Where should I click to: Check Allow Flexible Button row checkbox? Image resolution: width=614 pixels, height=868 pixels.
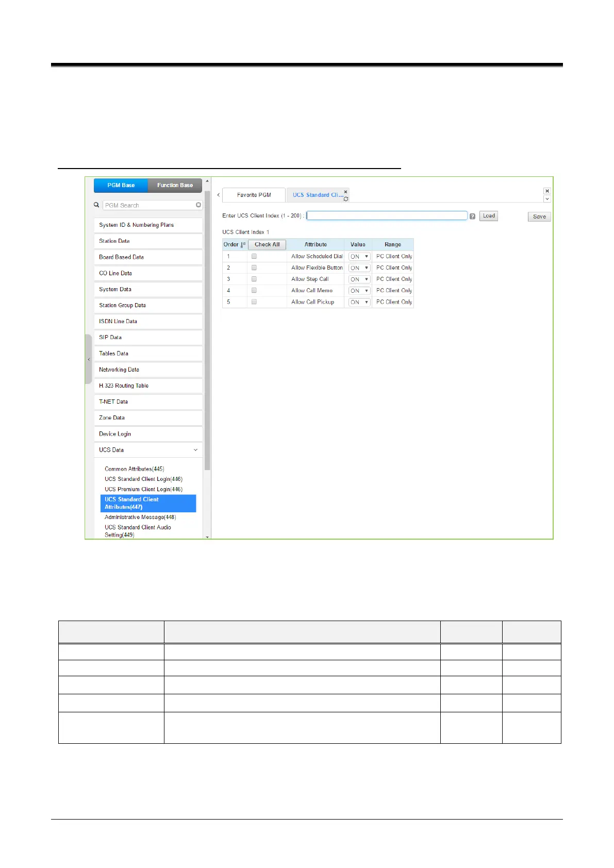pos(254,268)
